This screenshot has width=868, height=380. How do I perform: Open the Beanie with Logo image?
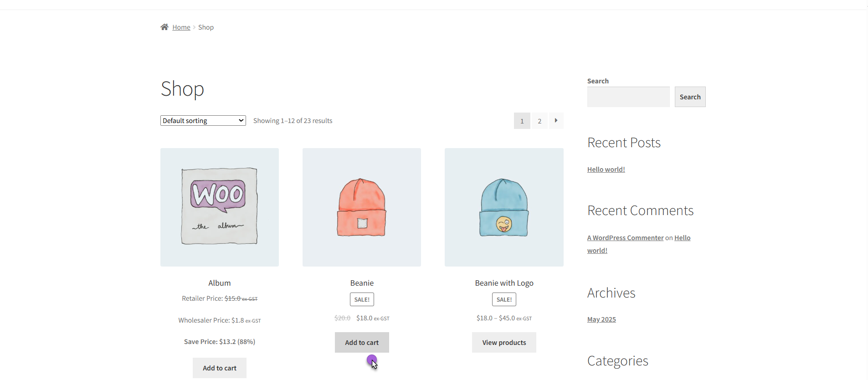(504, 207)
